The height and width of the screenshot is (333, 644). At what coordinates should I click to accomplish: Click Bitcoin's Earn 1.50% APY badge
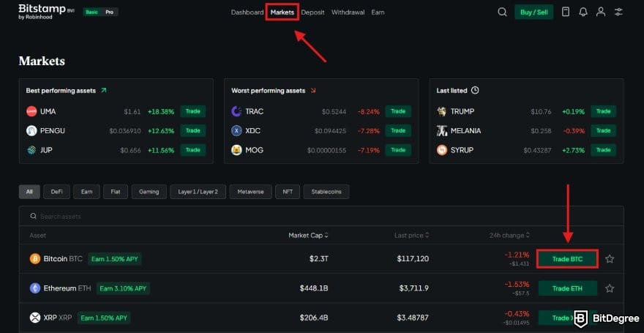[115, 259]
